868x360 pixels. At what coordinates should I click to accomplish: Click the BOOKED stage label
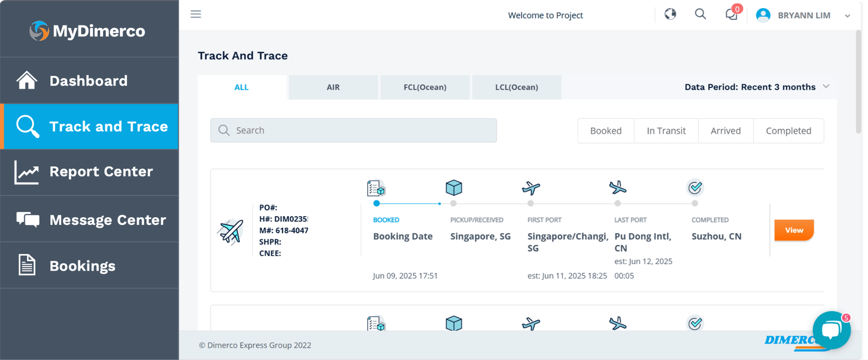click(x=386, y=220)
